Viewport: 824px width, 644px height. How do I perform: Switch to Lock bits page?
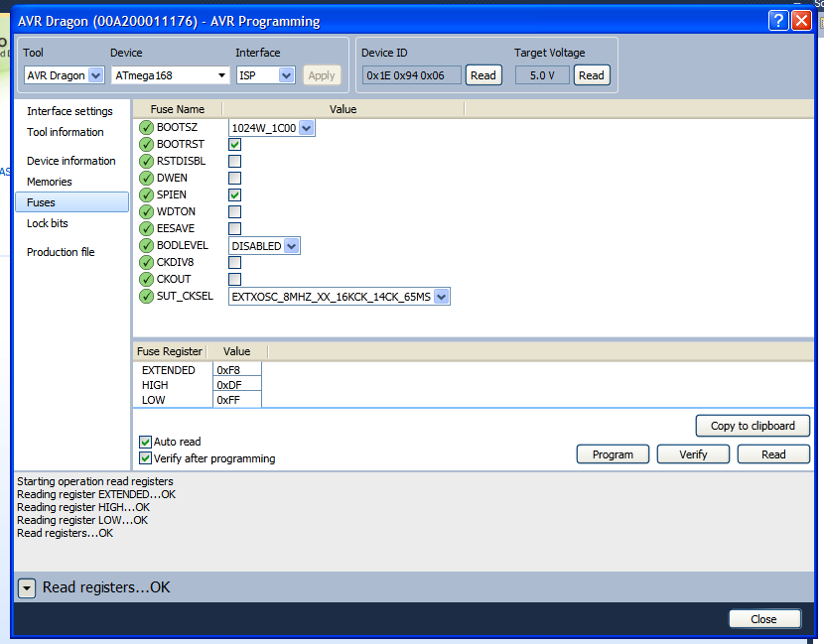48,223
